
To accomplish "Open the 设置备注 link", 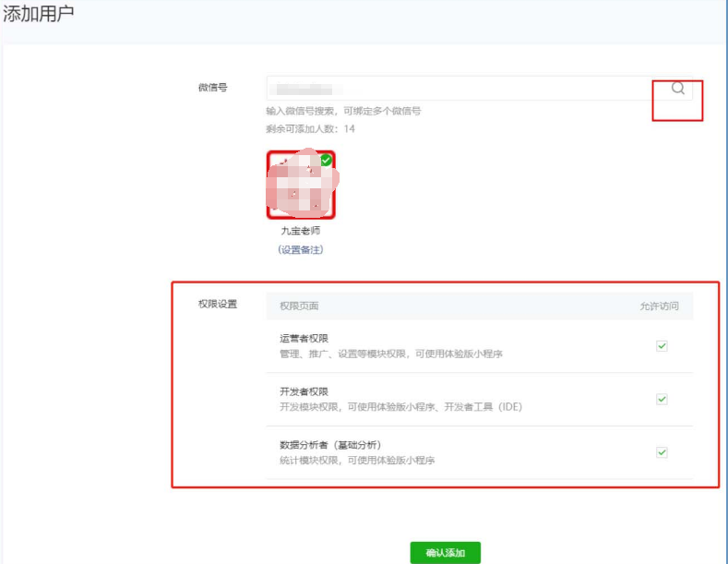I will [x=301, y=250].
